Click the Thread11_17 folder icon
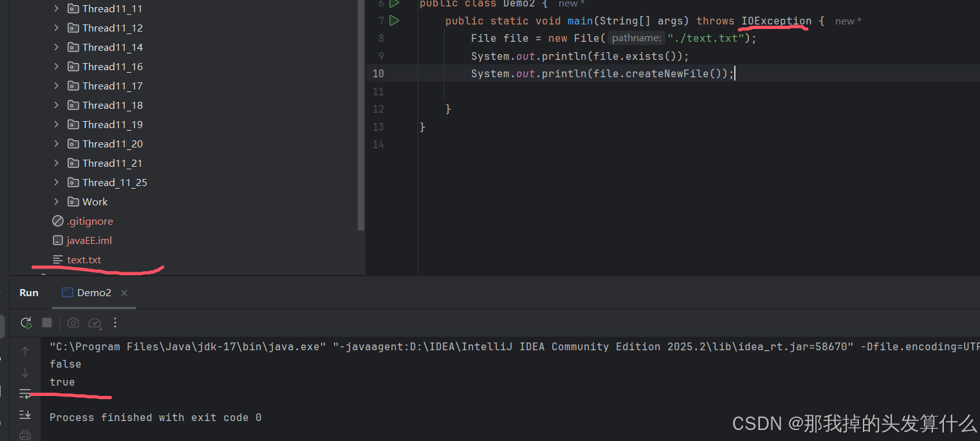980x441 pixels. point(73,86)
